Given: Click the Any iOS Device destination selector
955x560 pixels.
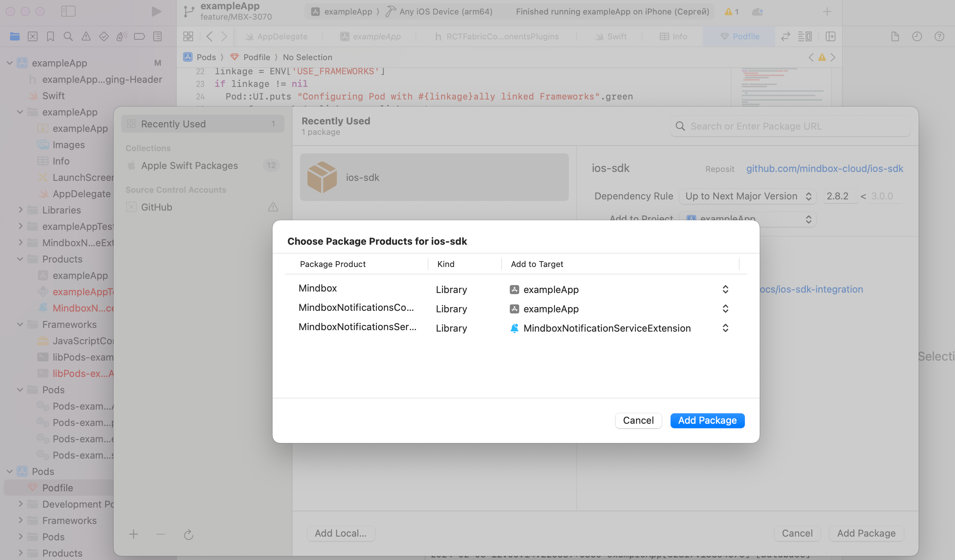Looking at the screenshot, I should click(439, 12).
